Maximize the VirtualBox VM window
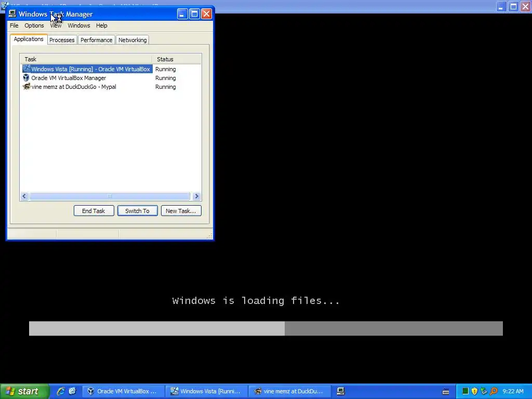This screenshot has height=399, width=532. pyautogui.click(x=513, y=6)
